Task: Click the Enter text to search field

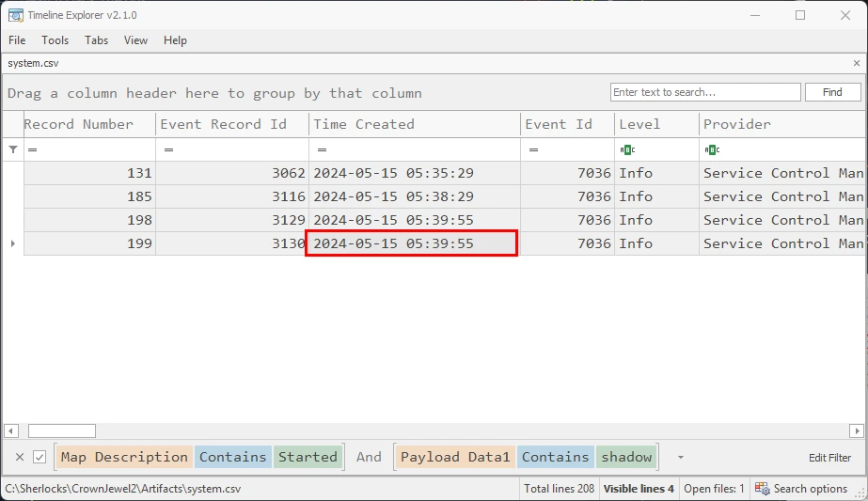Action: [705, 92]
